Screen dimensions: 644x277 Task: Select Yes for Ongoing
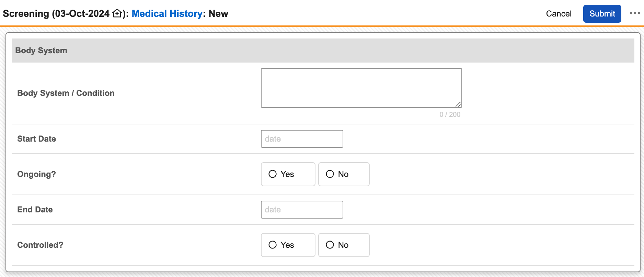[x=273, y=174]
